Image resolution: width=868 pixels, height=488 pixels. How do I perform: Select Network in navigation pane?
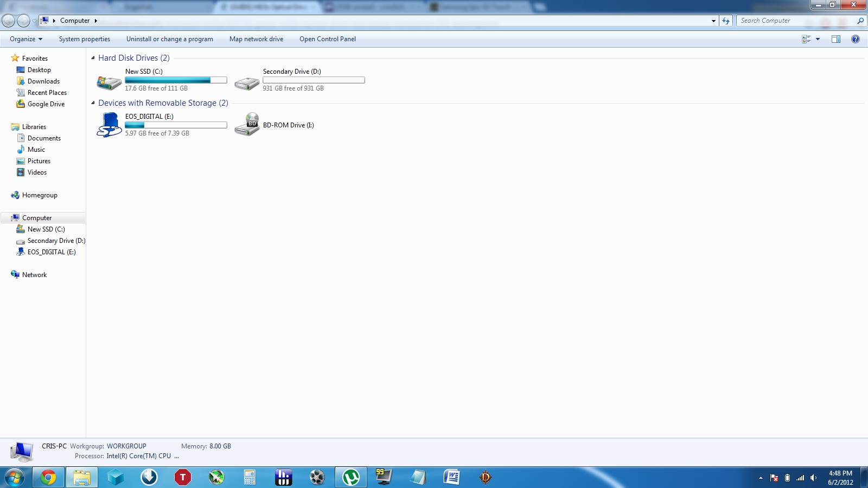[x=34, y=275]
